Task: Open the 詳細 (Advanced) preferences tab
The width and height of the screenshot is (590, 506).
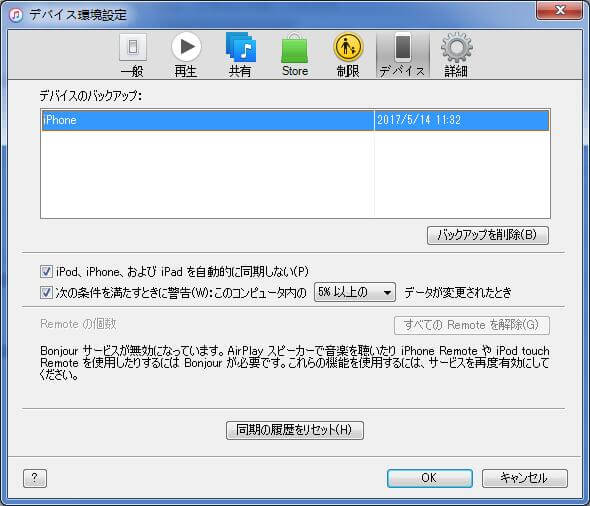Action: pos(456,55)
